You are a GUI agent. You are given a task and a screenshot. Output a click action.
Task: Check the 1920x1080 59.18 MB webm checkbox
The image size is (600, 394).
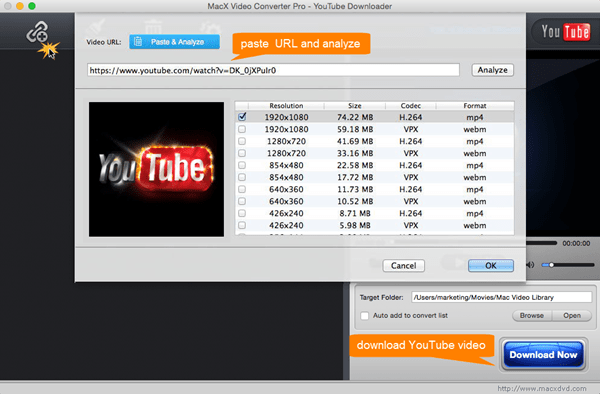point(242,129)
